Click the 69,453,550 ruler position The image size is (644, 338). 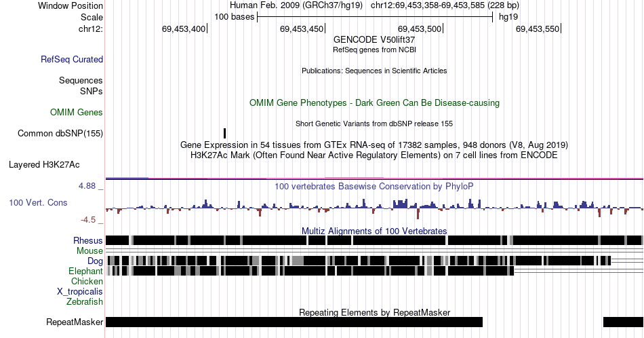(x=538, y=29)
